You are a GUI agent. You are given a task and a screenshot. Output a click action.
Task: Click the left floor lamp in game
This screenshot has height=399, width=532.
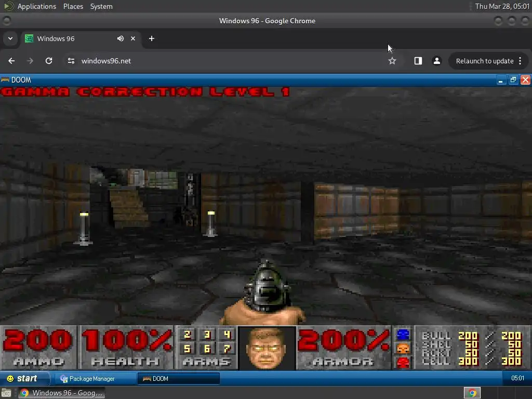(x=84, y=229)
